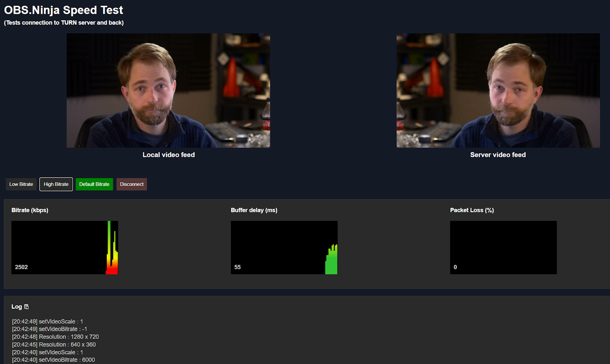Click the 'Log' section heading
The width and height of the screenshot is (610, 364).
[x=16, y=306]
